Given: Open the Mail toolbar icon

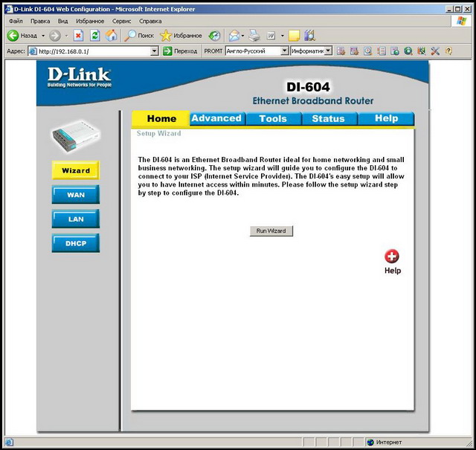Looking at the screenshot, I should tap(234, 35).
